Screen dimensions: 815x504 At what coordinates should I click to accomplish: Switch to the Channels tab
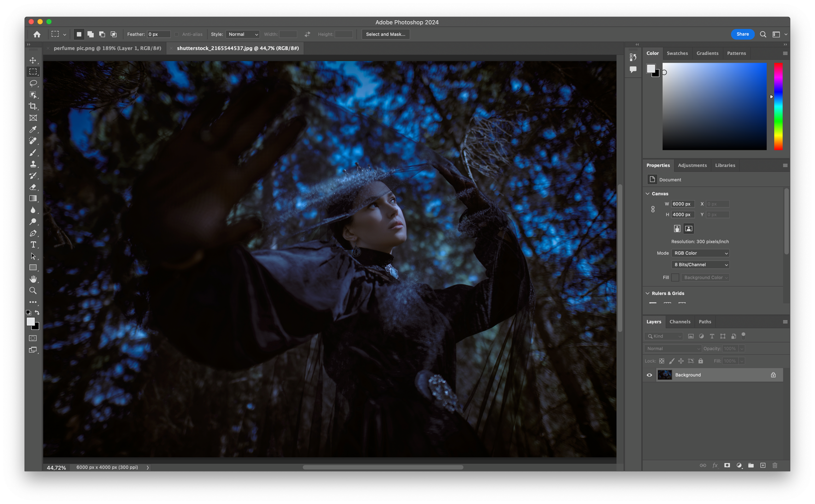[680, 322]
